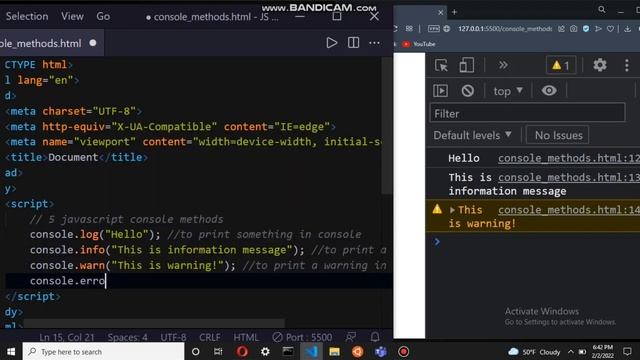The image size is (640, 360).
Task: Change the language mode HTML
Action: tap(246, 337)
